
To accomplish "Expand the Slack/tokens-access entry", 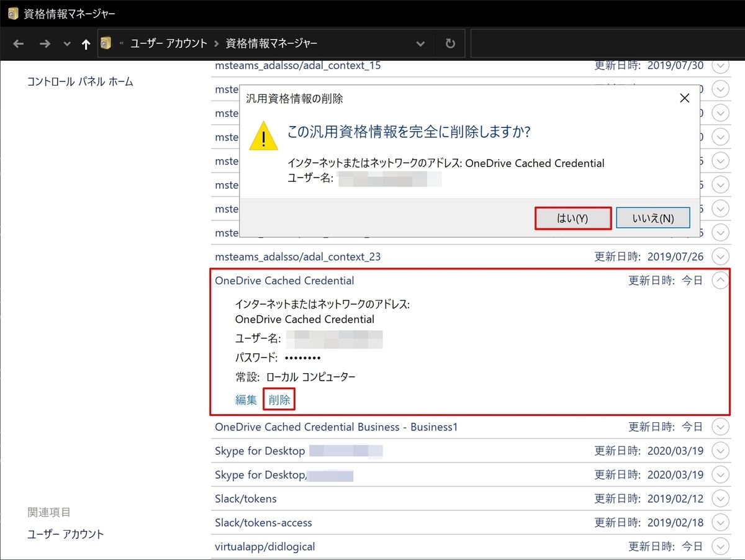I will [x=720, y=523].
